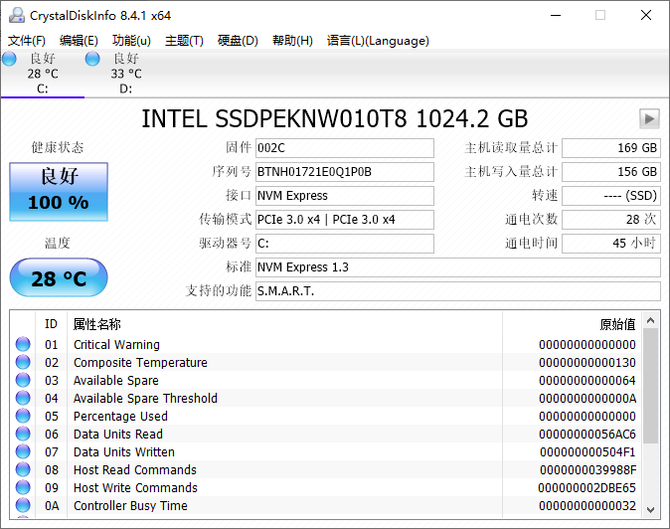Open the 语言(L)(Language) menu

(x=378, y=41)
